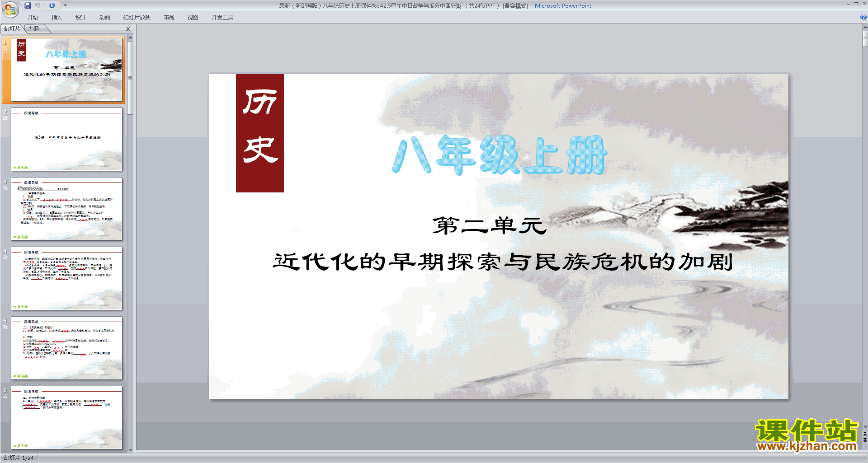
Task: Select slide 6 thumbnail
Action: click(x=66, y=417)
